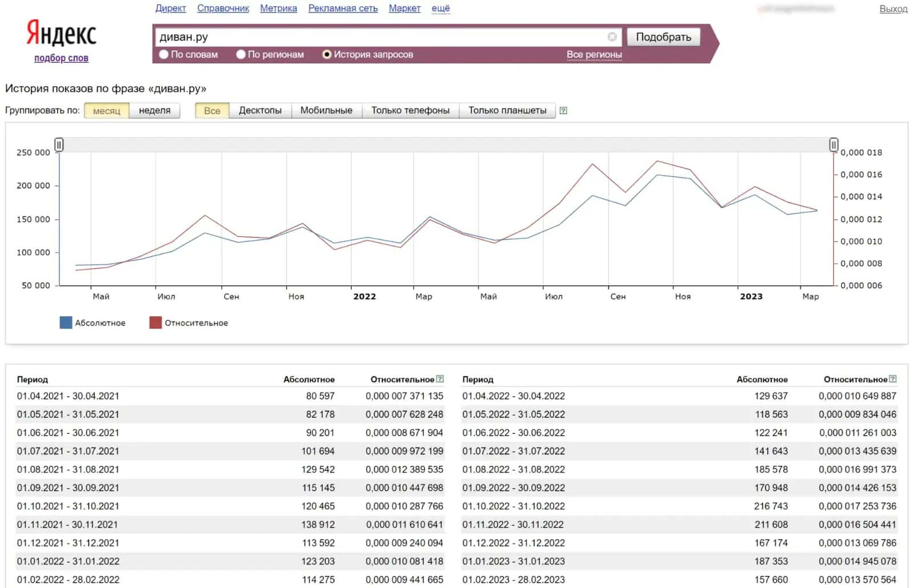This screenshot has width=914, height=588.
Task: Open help icon by left Относительное header
Action: point(440,379)
